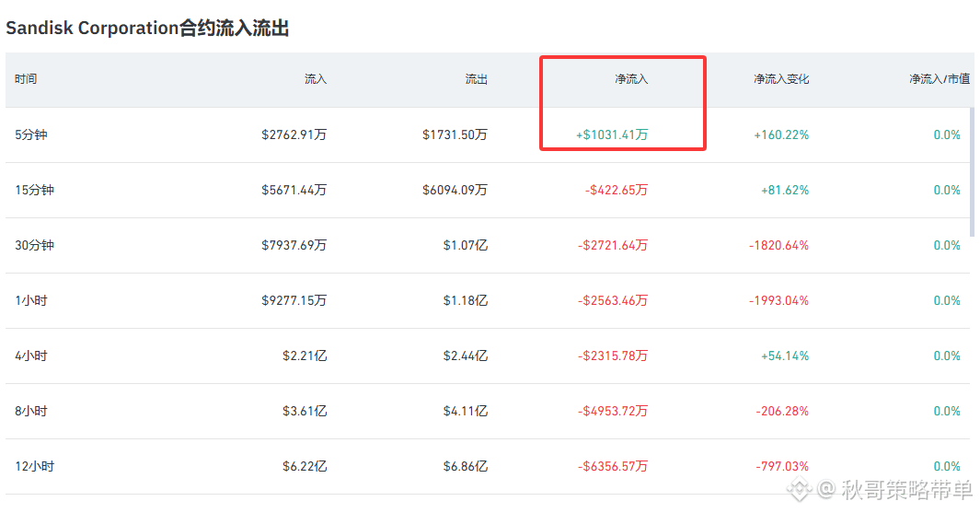Viewport: 980px width, 513px height.
Task: Select the 15分钟 row label
Action: click(34, 190)
